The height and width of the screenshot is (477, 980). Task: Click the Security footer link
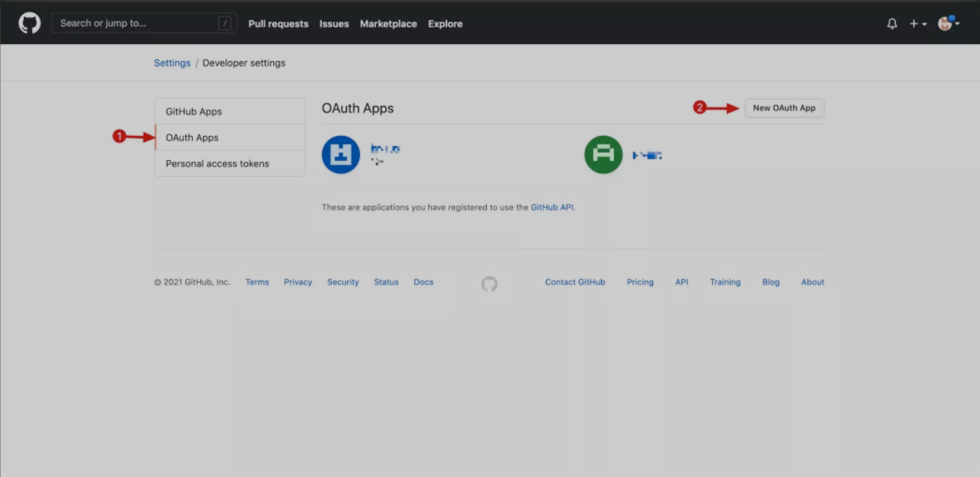click(343, 282)
